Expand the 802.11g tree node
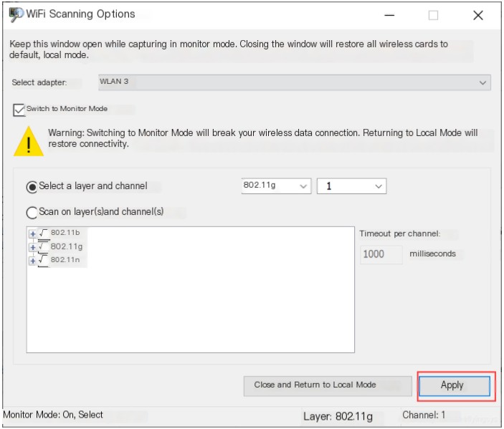 click(32, 247)
